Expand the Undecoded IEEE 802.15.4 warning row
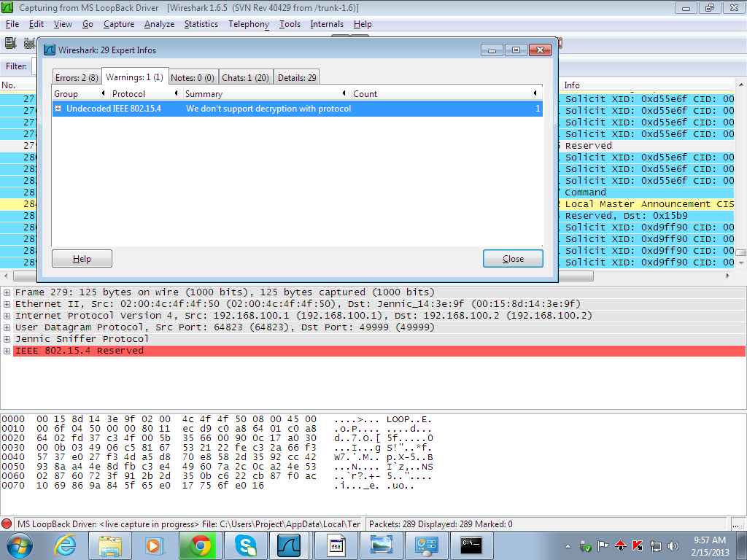Viewport: 747px width, 560px height. pos(58,109)
